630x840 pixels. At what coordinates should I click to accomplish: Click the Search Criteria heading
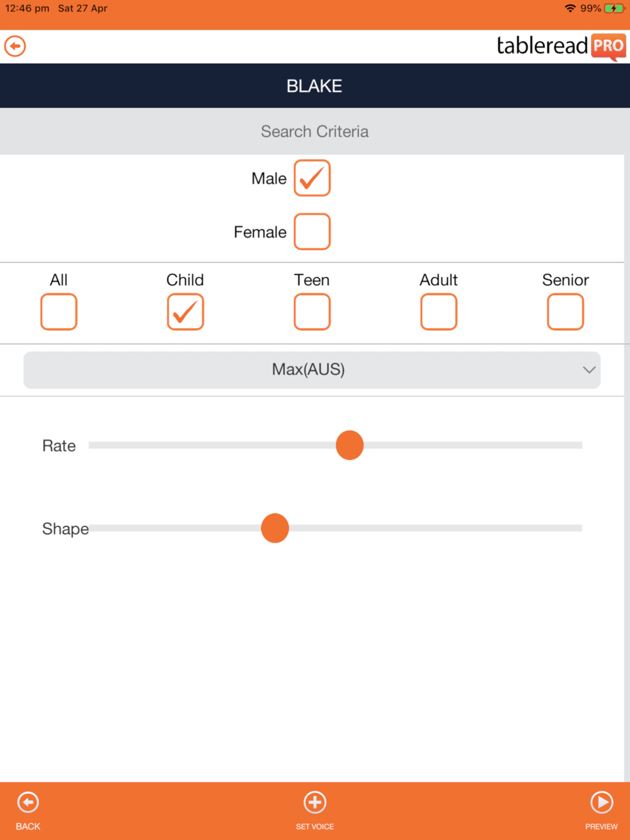click(314, 132)
